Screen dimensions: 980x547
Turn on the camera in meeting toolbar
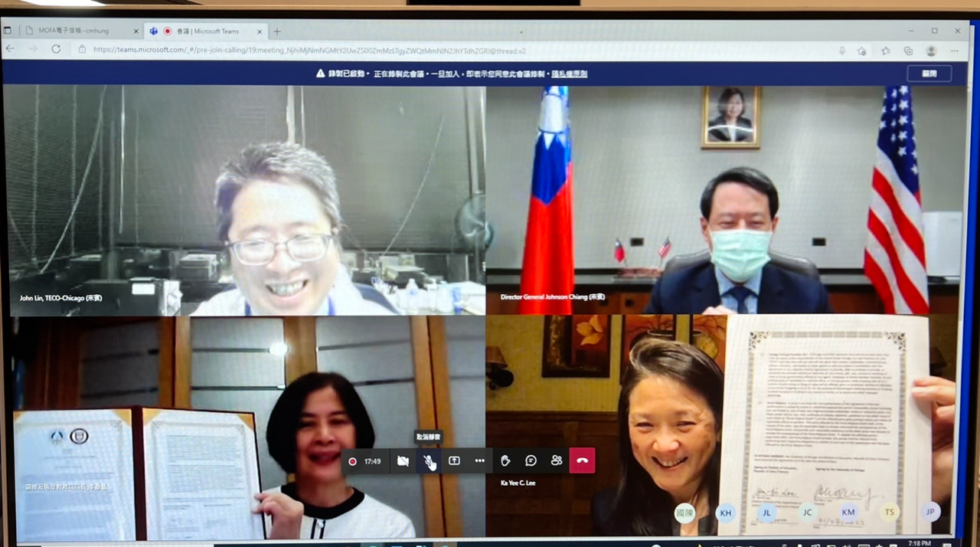(x=403, y=460)
